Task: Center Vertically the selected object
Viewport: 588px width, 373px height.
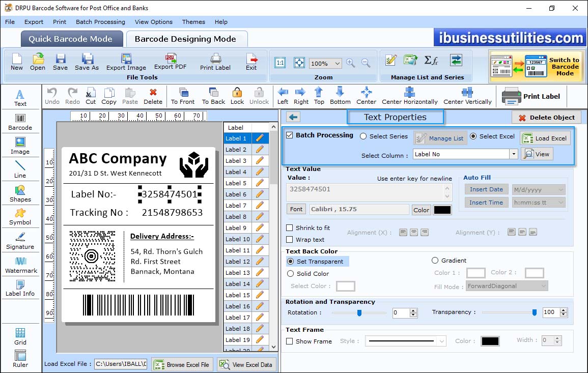Action: pos(467,96)
